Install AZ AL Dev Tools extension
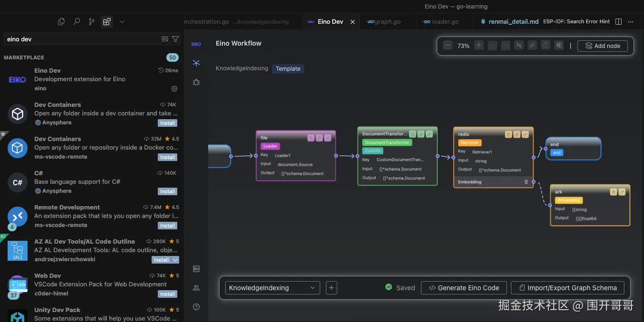 tap(161, 260)
